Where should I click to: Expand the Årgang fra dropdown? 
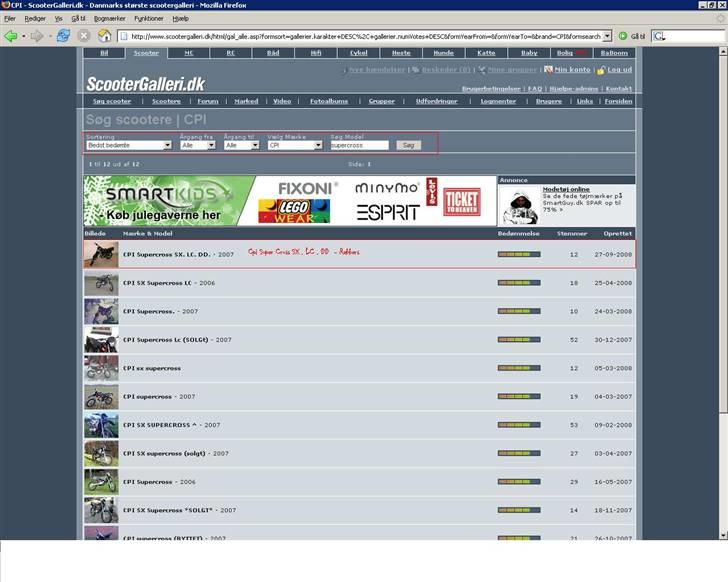click(198, 145)
